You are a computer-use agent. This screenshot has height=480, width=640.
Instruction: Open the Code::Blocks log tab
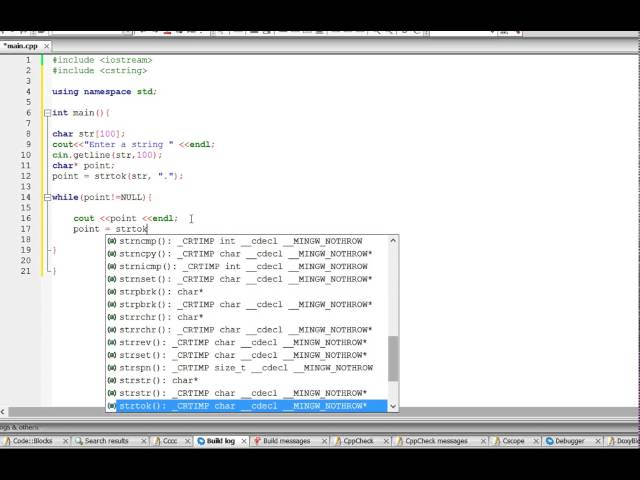(32, 441)
